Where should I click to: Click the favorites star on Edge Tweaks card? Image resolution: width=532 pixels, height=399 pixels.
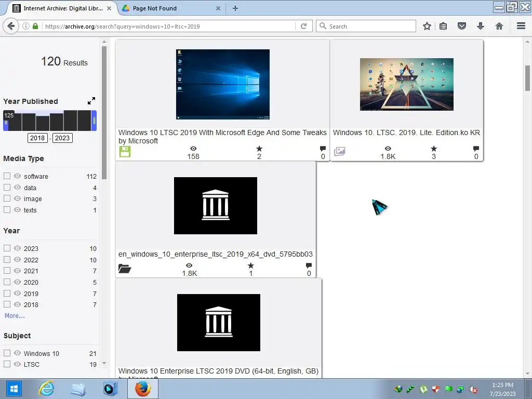[259, 149]
